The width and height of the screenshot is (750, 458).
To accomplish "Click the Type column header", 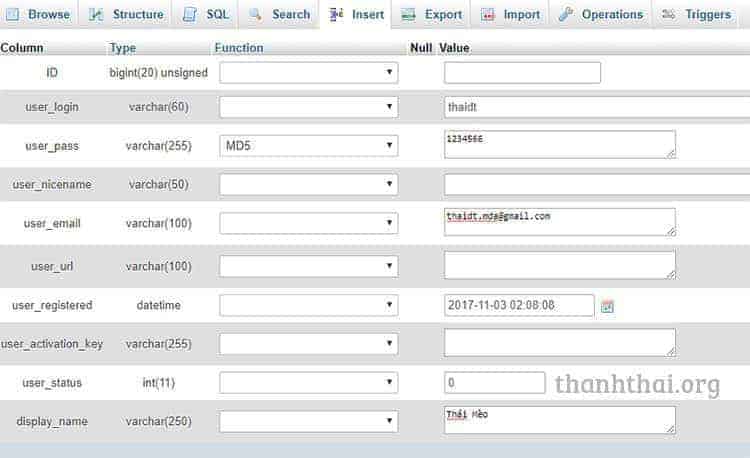I will point(122,48).
